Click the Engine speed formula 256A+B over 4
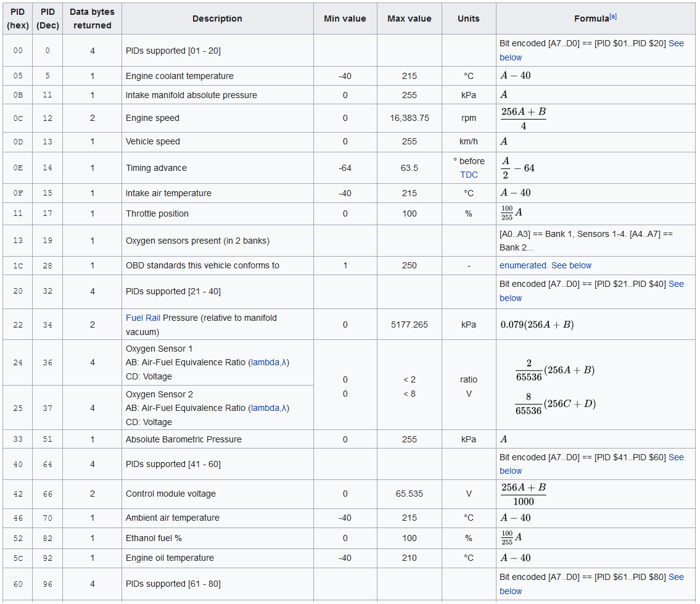 [x=524, y=118]
